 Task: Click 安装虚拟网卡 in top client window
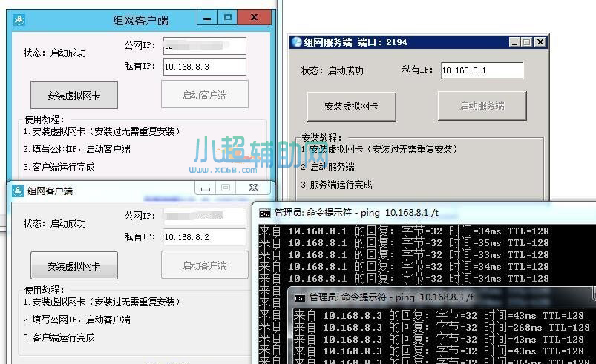tap(74, 95)
